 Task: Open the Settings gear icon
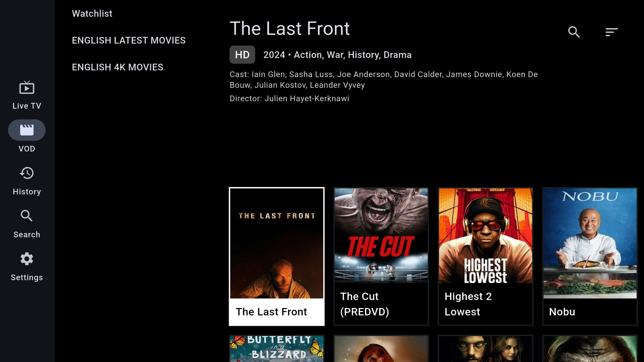coord(27,259)
